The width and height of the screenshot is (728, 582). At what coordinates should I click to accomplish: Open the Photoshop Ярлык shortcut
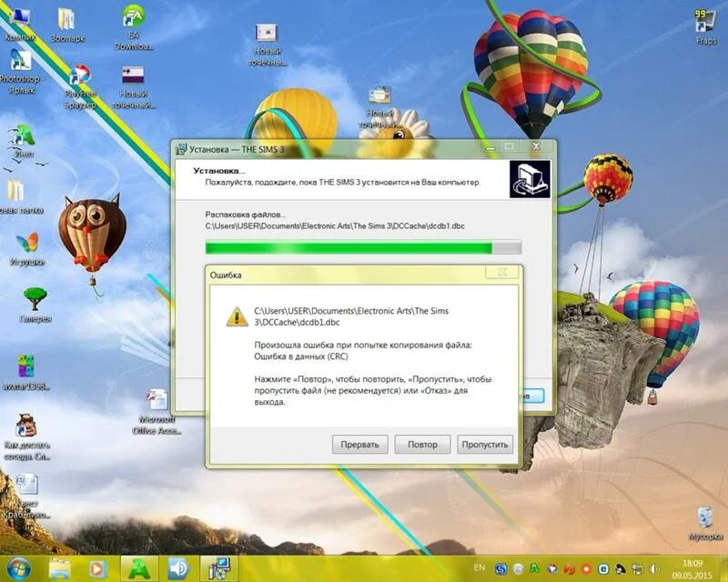pyautogui.click(x=20, y=72)
